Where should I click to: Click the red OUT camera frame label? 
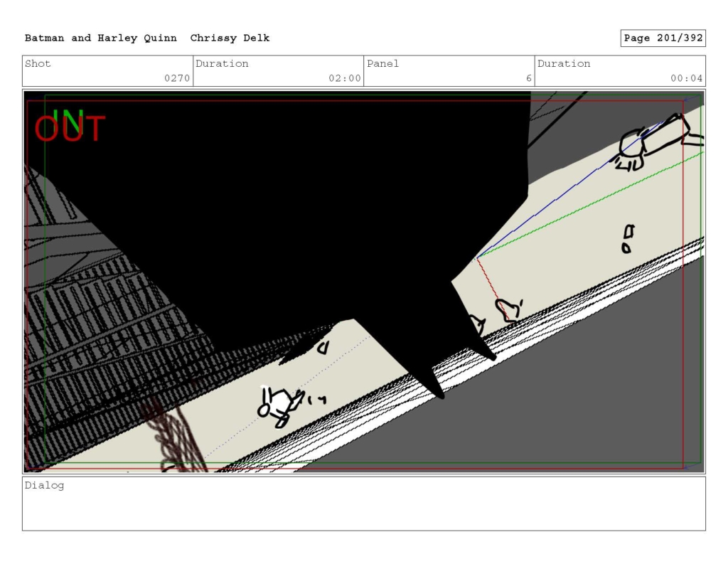(x=70, y=129)
